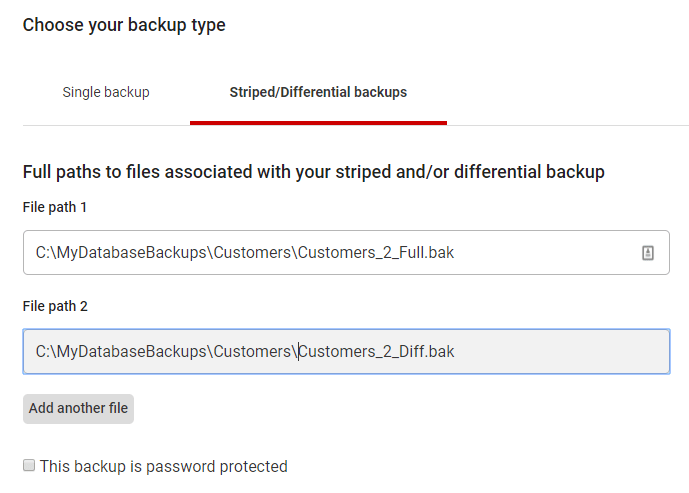
Task: Click inside the File path 2 input field
Action: (x=346, y=352)
